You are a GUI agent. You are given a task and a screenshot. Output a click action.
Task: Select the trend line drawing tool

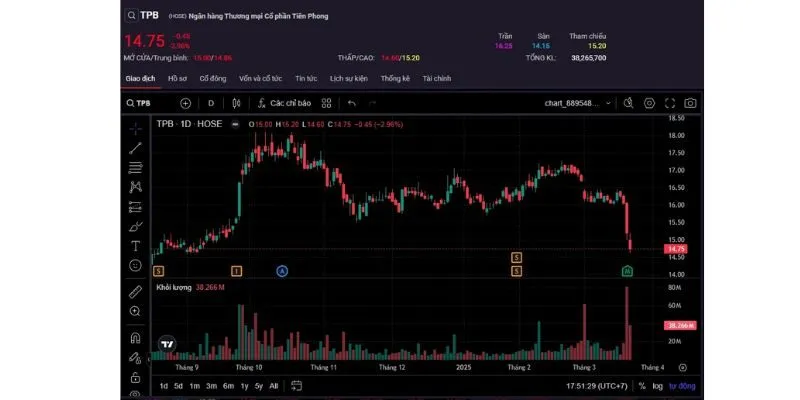(135, 148)
